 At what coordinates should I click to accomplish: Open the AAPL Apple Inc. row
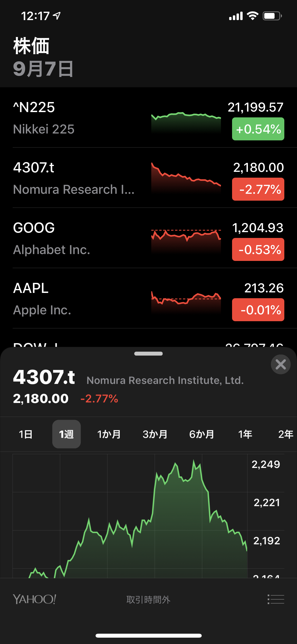pos(79,298)
